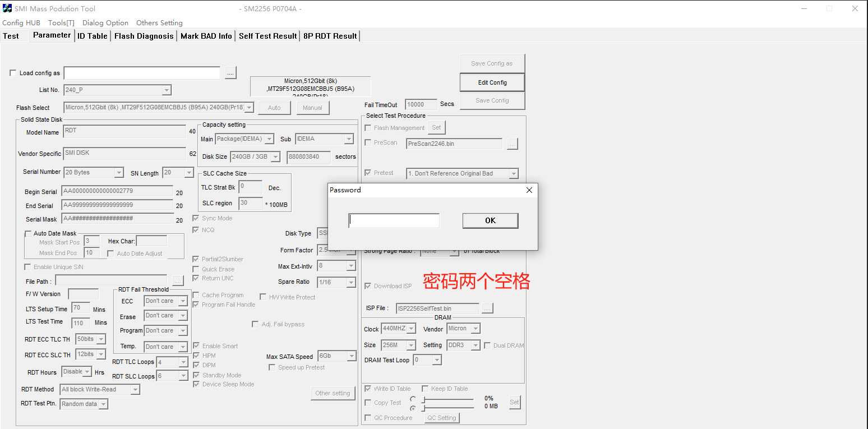Click into the Model Name field

click(124, 132)
